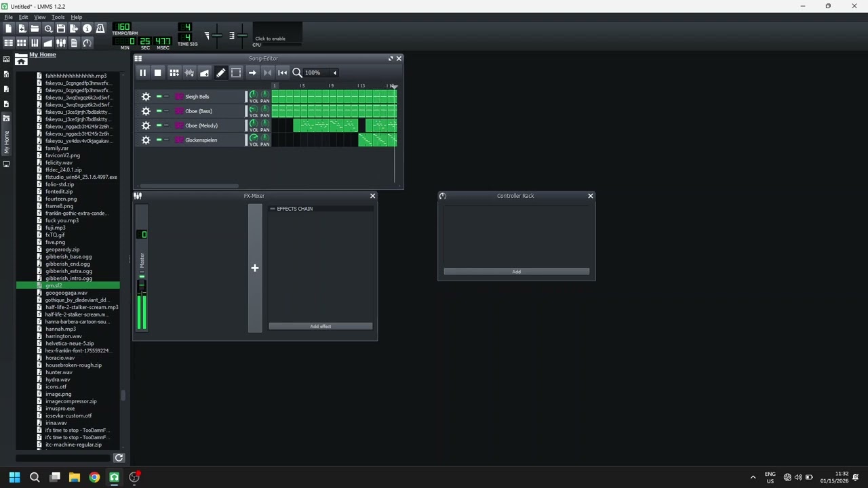
Task: Open Oboe (Bass) track gear menu
Action: click(146, 111)
